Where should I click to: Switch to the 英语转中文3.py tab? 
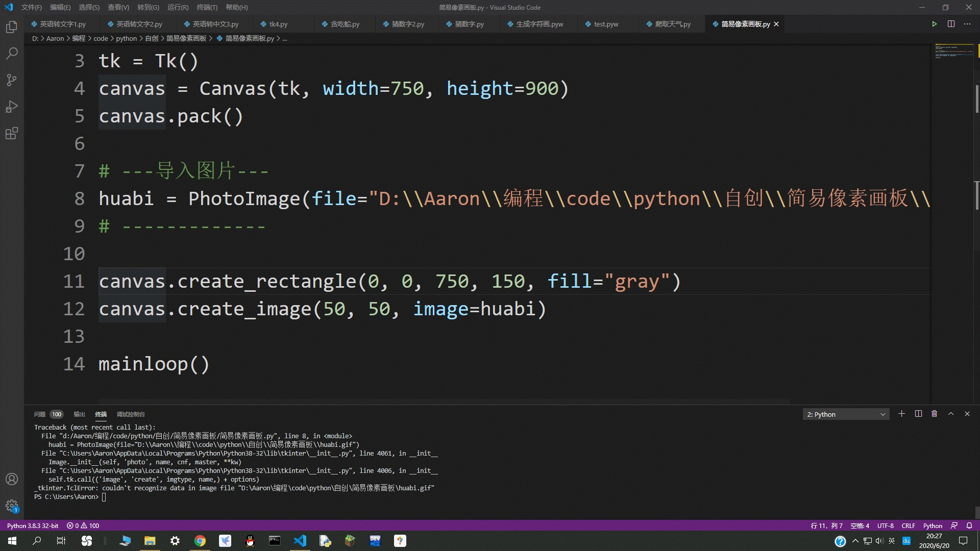click(x=215, y=24)
